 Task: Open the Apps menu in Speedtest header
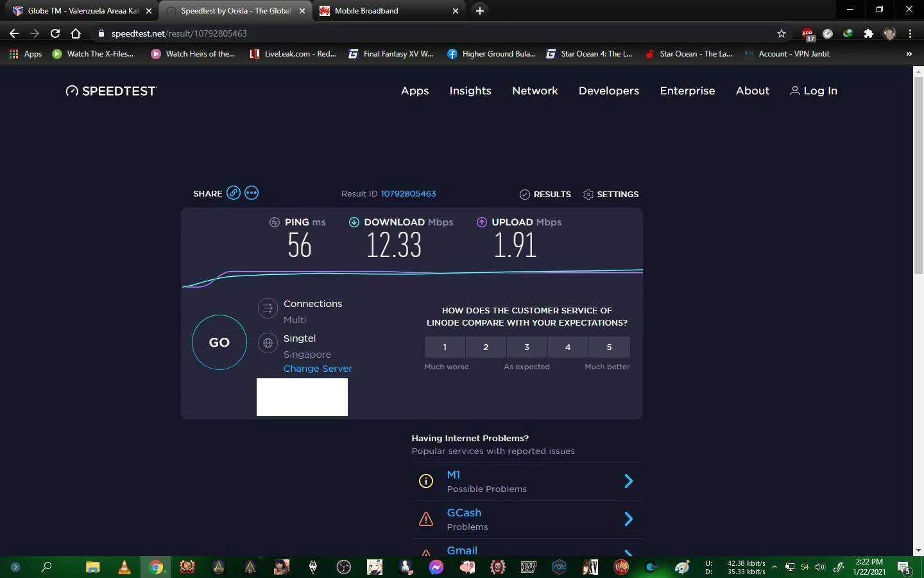pos(415,91)
